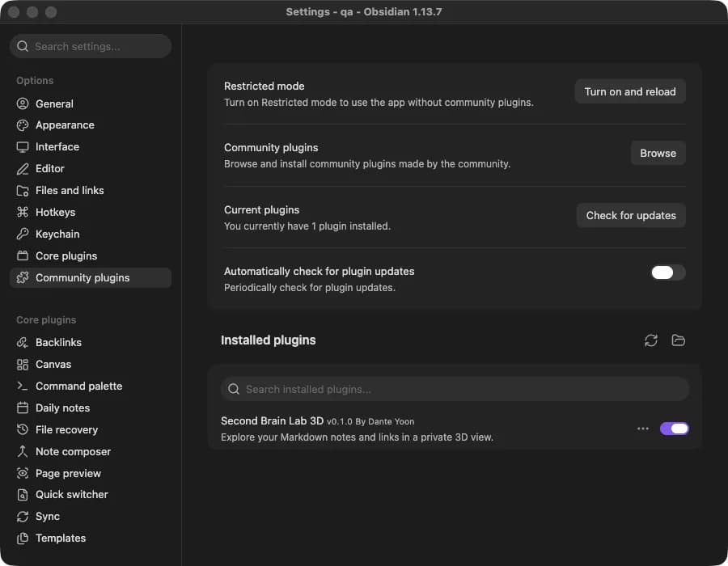
Task: Click 'Second Brain Lab 3D' plugin name
Action: tap(272, 420)
